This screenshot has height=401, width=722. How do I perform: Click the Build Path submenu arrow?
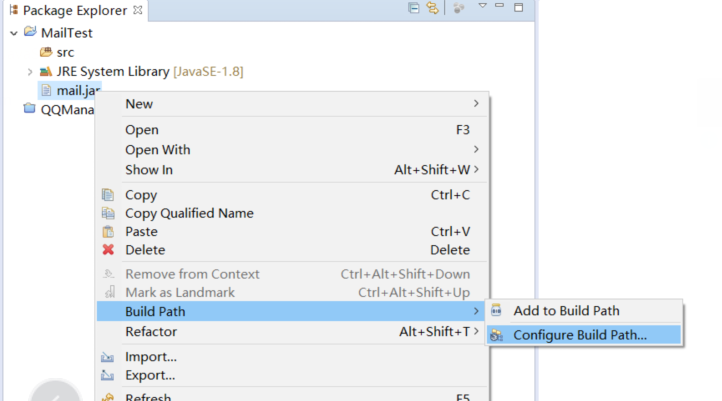click(x=476, y=312)
